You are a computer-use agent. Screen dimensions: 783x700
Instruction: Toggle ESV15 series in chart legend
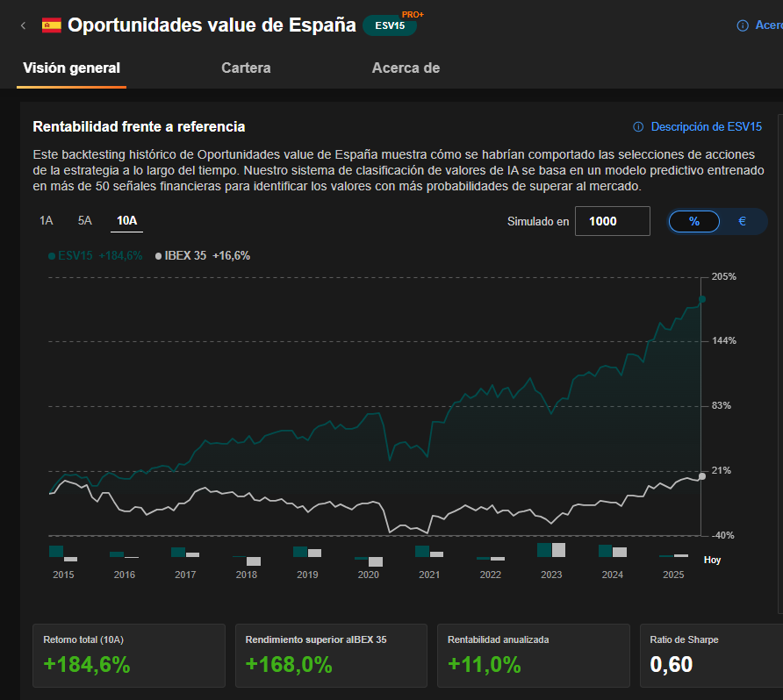[x=96, y=255]
